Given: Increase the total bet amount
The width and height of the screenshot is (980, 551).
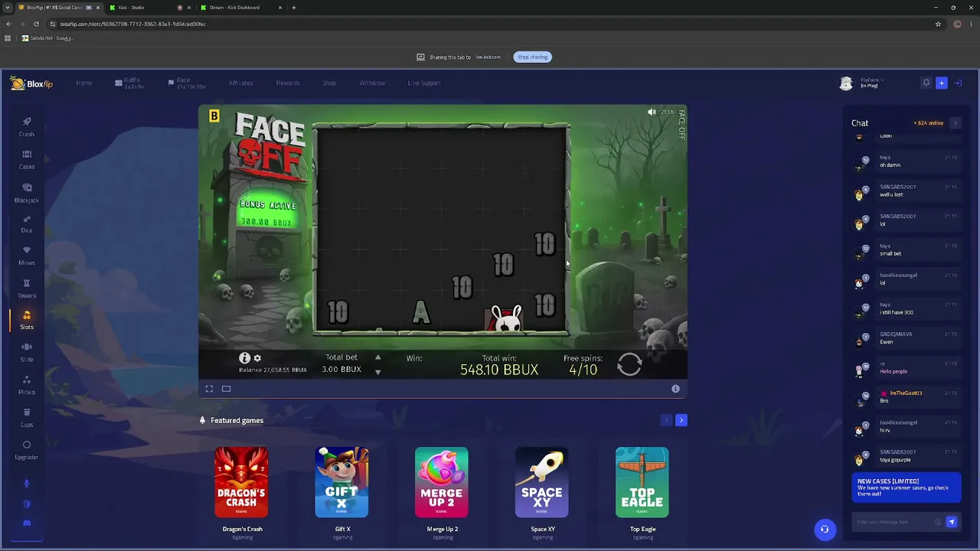Looking at the screenshot, I should [377, 357].
